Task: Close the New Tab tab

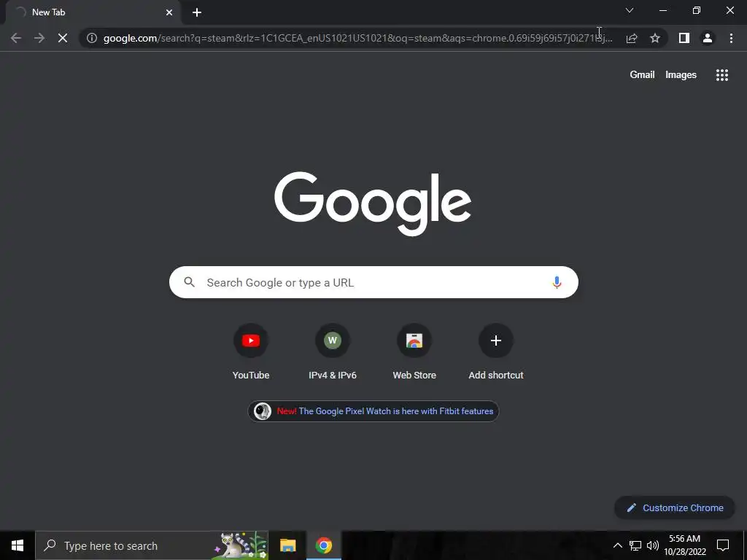Action: click(169, 12)
